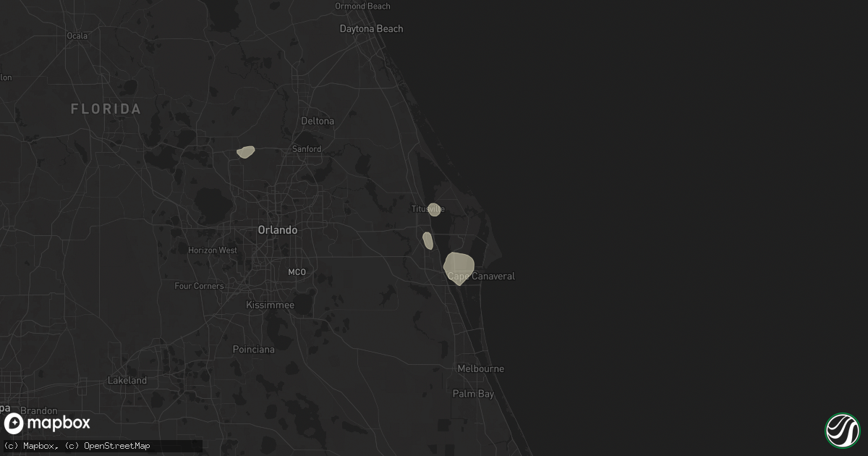Viewport: 868px width, 456px height.
Task: Click the Deltona map label
Action: point(318,121)
